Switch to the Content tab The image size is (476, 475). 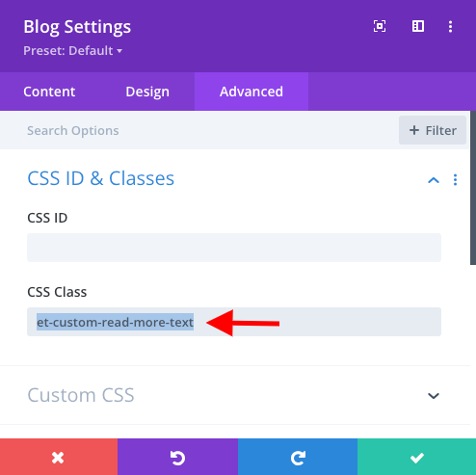click(49, 92)
